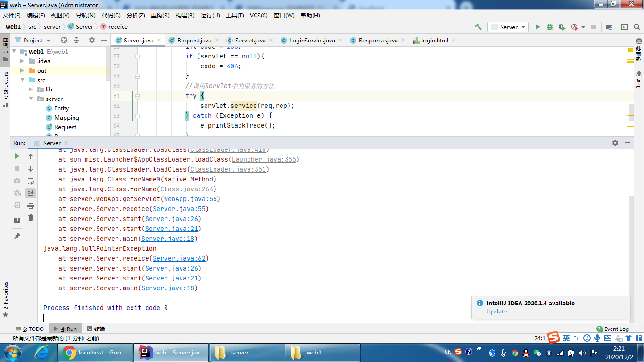644x362 pixels.
Task: Toggle tool window bars icon in status bar
Action: (x=6, y=338)
